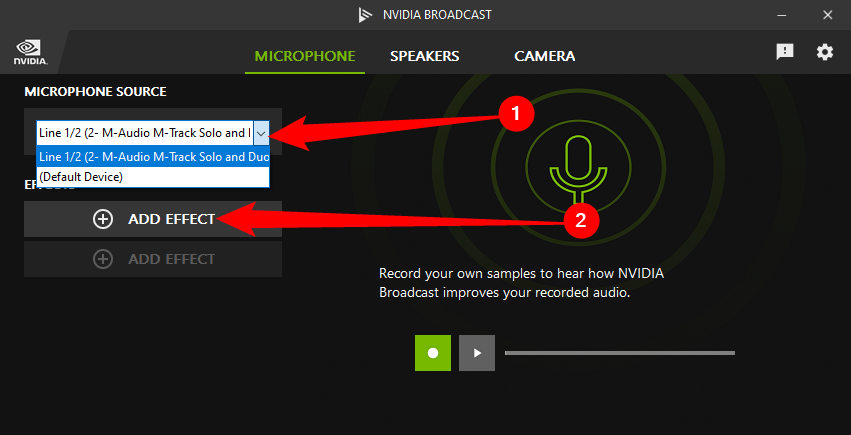Viewport: 851px width, 435px height.
Task: Minimize the NVIDIA Broadcast window
Action: [x=780, y=15]
